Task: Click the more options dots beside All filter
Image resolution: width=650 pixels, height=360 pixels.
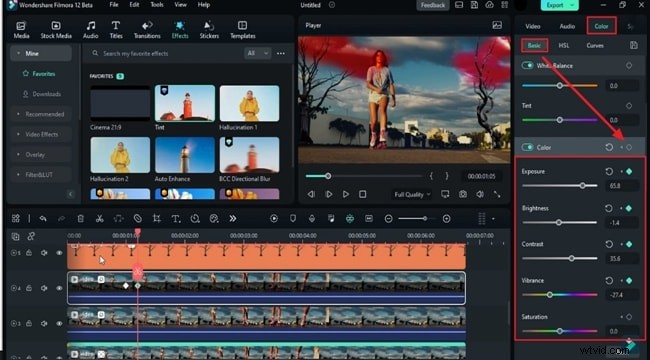Action: [x=281, y=53]
